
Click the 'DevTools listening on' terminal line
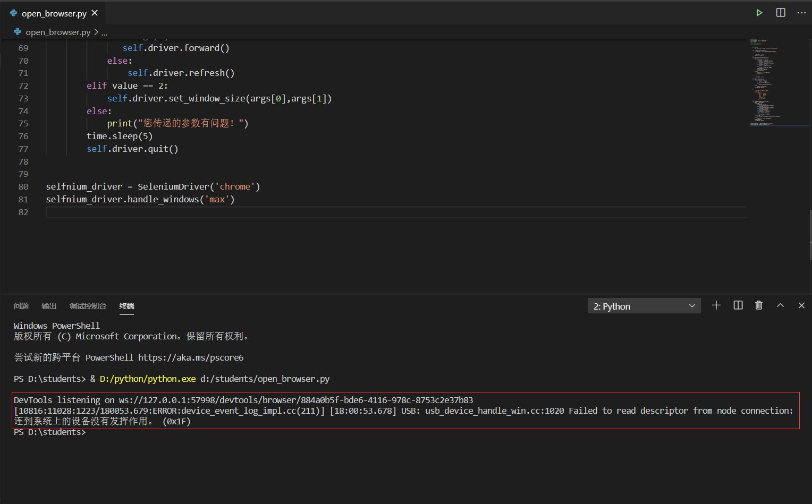pos(243,400)
